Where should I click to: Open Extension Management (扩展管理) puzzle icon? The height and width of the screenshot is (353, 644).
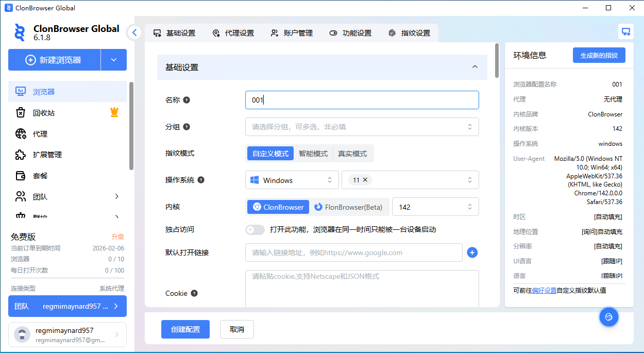coord(21,155)
